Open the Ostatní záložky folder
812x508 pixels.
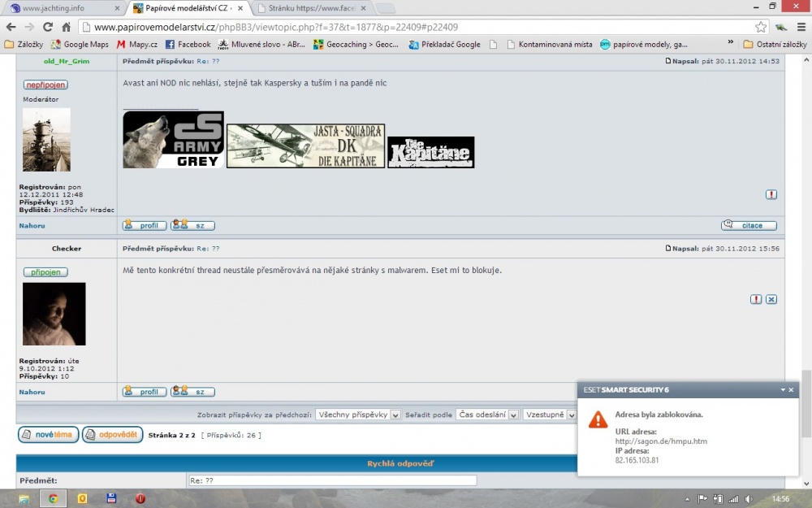point(775,45)
